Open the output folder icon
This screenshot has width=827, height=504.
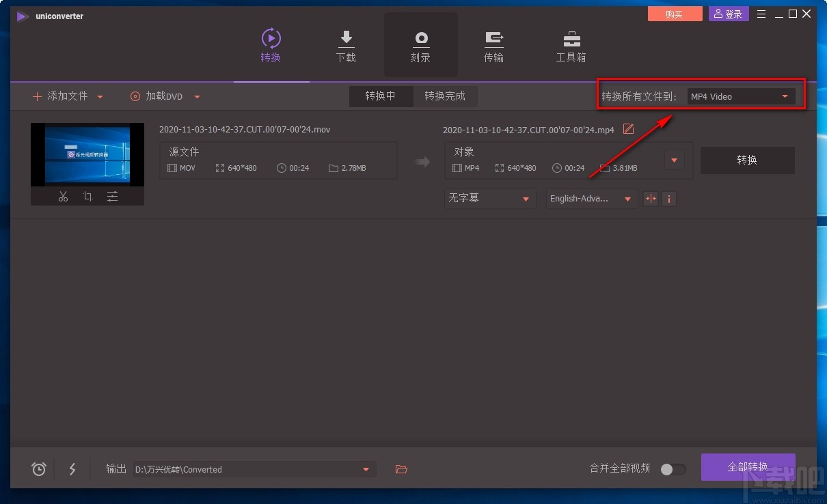[x=401, y=469]
